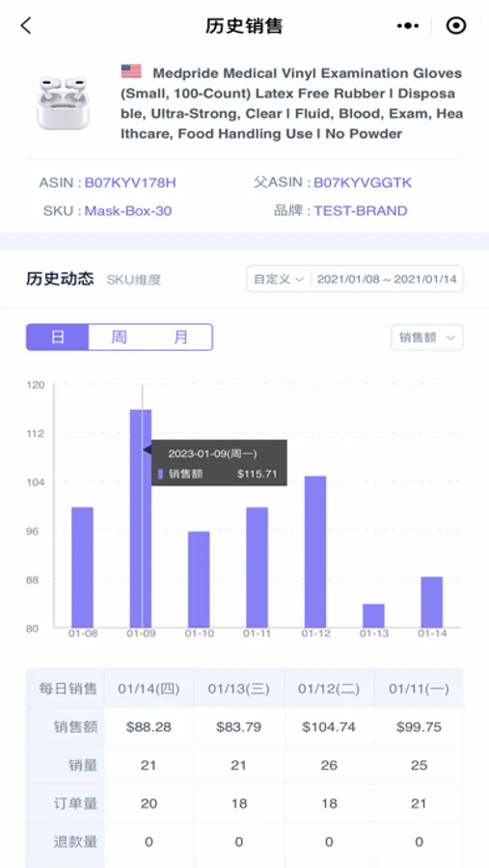Tap order count 20 under 01/14
Screen dimensions: 489x868
(149, 803)
